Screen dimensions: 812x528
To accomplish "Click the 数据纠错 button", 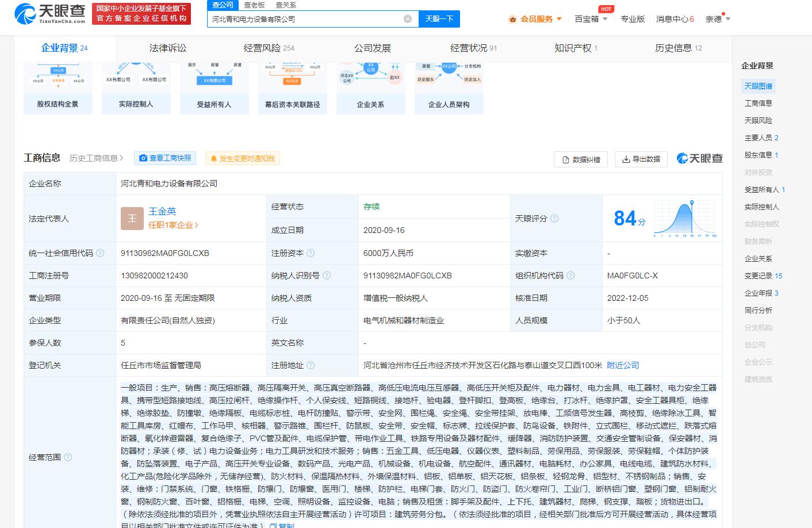I will coord(581,159).
